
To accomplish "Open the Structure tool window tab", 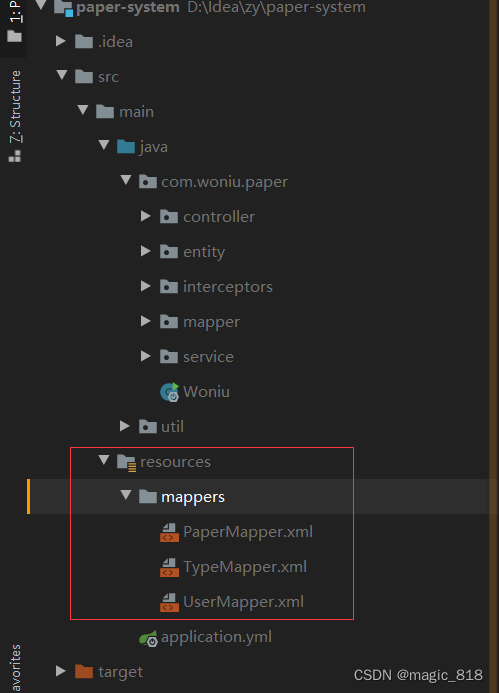I will pyautogui.click(x=15, y=116).
